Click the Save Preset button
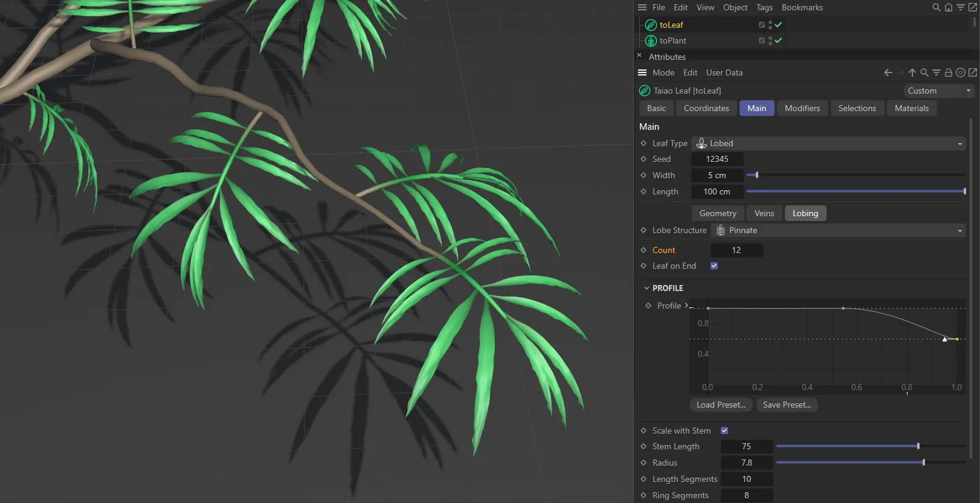Screen dimensions: 980x503 tap(787, 405)
